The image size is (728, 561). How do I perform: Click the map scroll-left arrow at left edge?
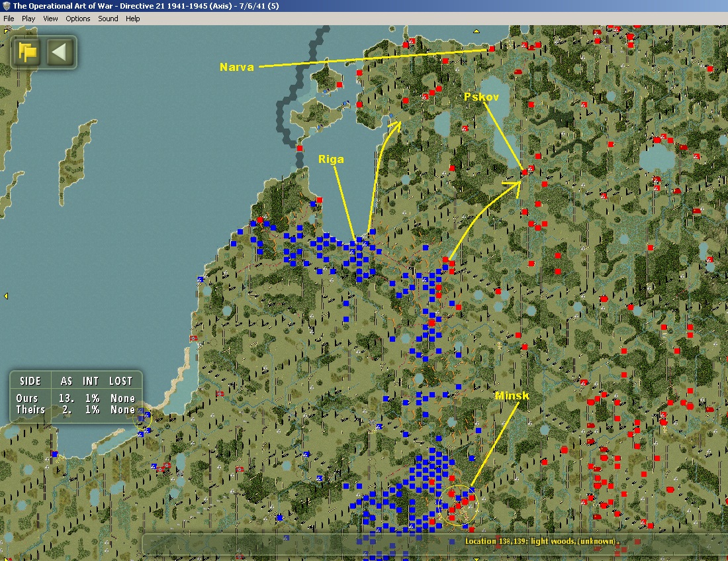(5, 295)
